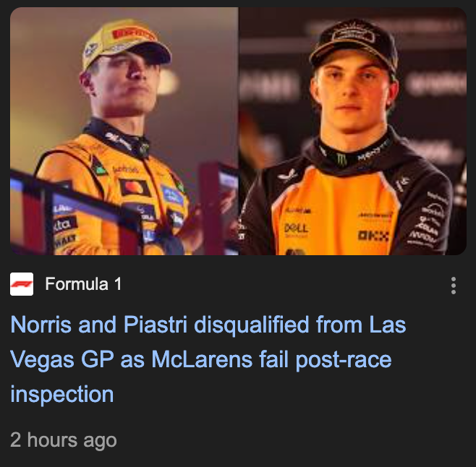Click the word 'inspection' in the headline
This screenshot has height=467, width=476.
62,394
